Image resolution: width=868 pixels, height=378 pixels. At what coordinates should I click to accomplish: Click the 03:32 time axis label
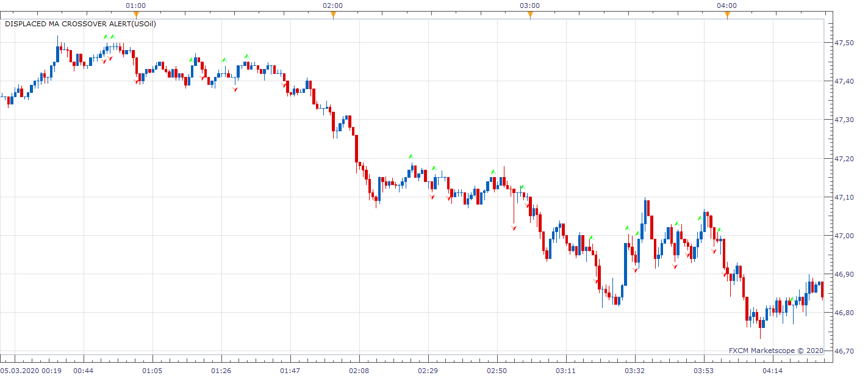point(635,371)
